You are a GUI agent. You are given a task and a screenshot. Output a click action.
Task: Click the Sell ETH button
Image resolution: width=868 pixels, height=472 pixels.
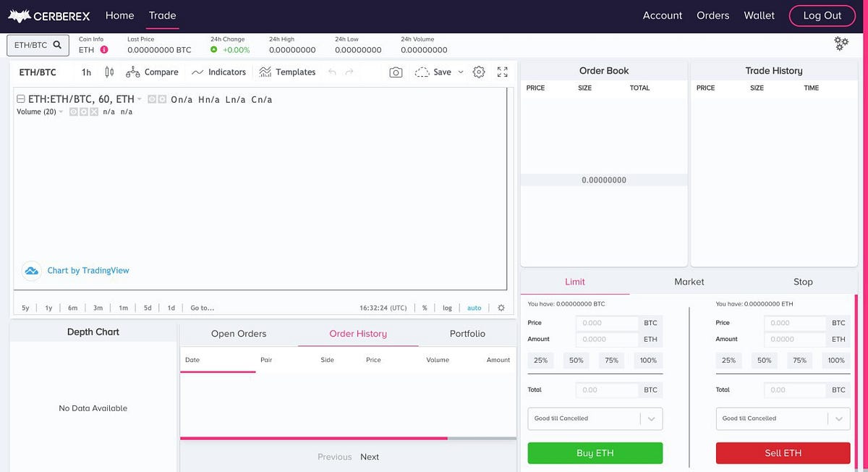tap(783, 453)
